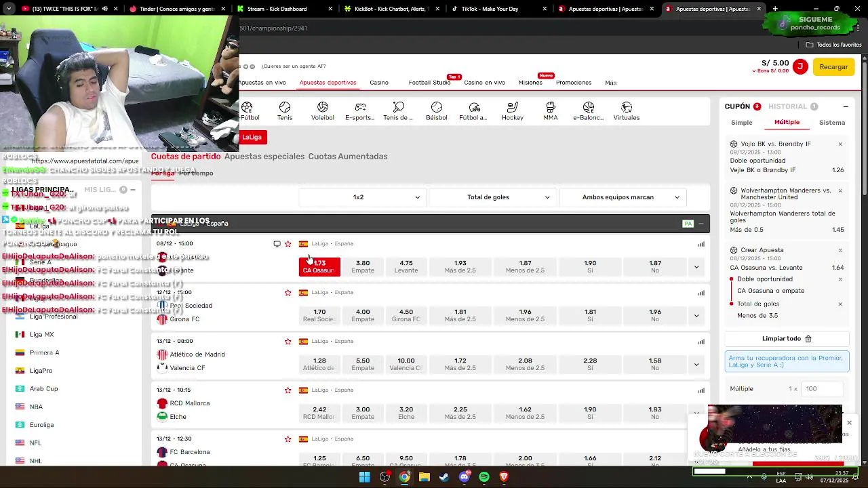Star the Atlético de Madrid vs Valencia match
The width and height of the screenshot is (868, 488).
click(288, 342)
